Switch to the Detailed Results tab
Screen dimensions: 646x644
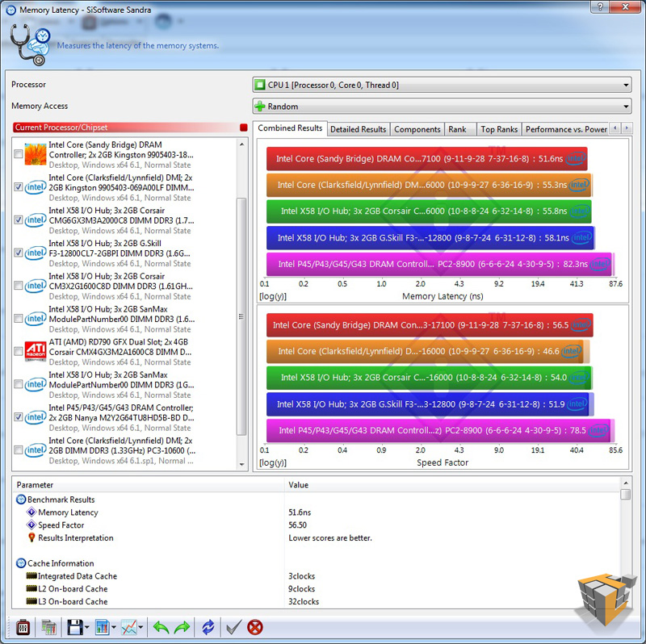point(358,129)
